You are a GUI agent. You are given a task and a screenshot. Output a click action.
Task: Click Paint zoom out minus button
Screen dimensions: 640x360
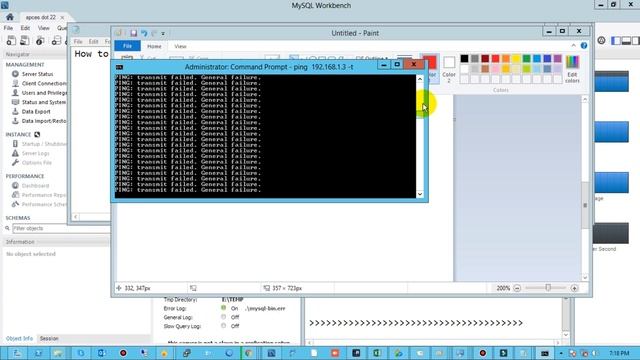(517, 288)
